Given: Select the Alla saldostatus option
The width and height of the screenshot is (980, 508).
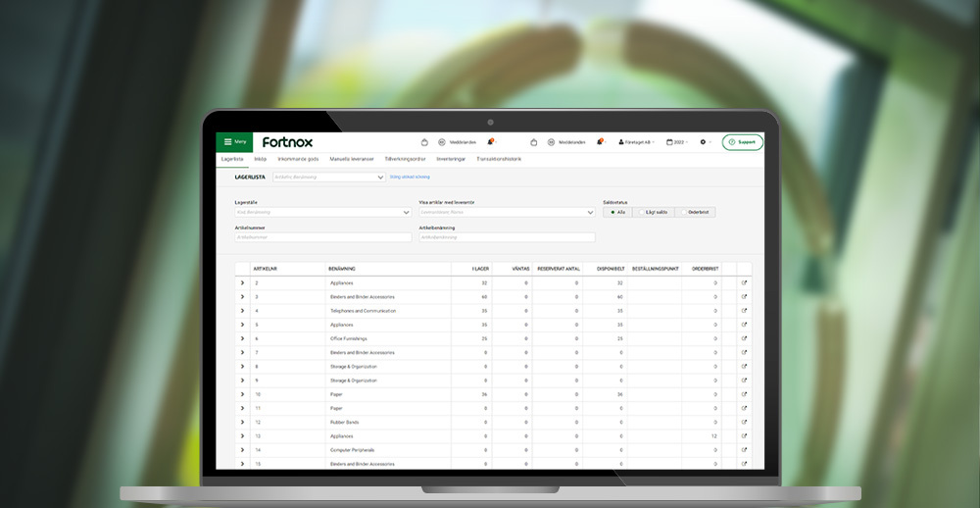Looking at the screenshot, I should pos(616,212).
